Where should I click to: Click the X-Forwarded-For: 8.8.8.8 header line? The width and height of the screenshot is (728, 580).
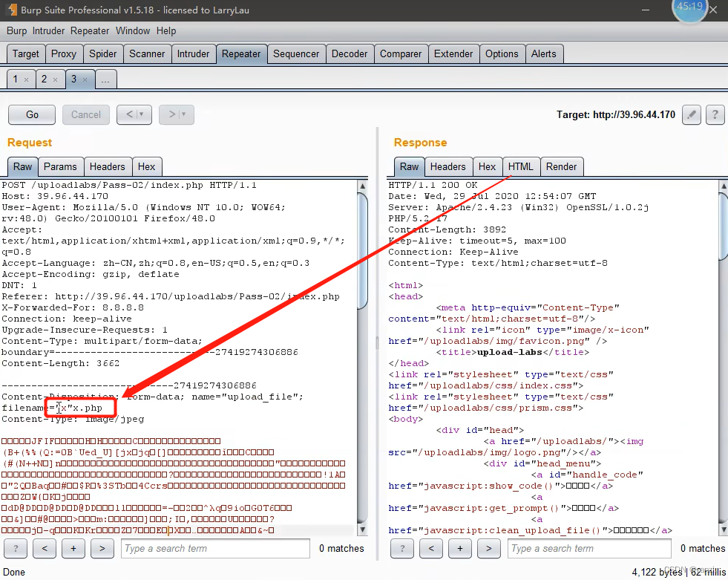point(73,307)
